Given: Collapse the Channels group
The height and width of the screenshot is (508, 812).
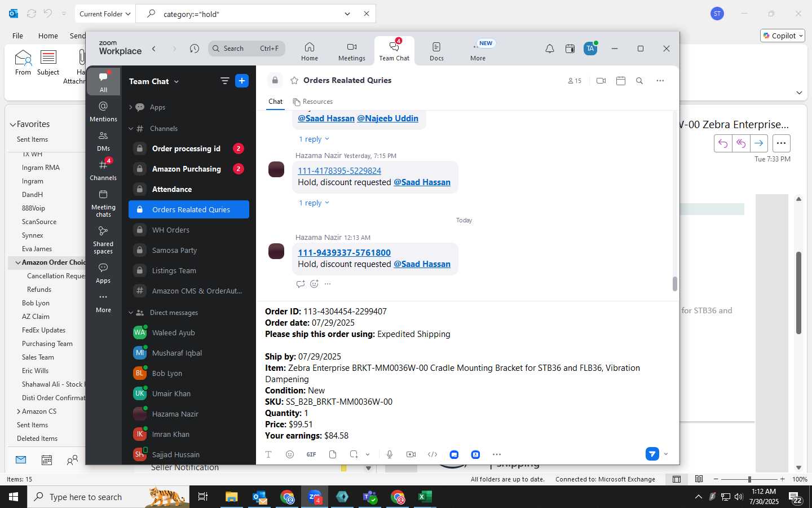Looking at the screenshot, I should point(130,129).
